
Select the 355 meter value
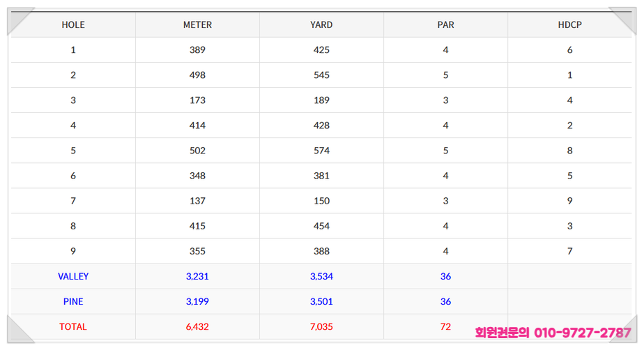click(x=197, y=251)
